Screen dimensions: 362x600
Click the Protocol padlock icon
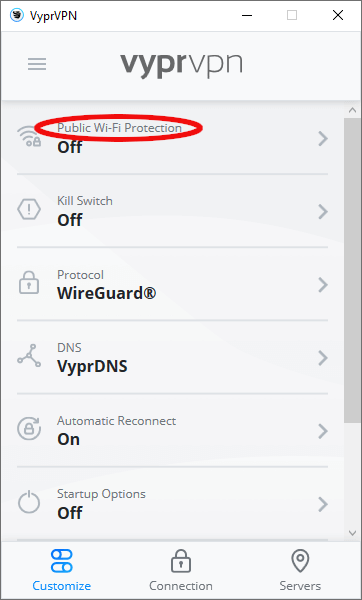click(29, 283)
